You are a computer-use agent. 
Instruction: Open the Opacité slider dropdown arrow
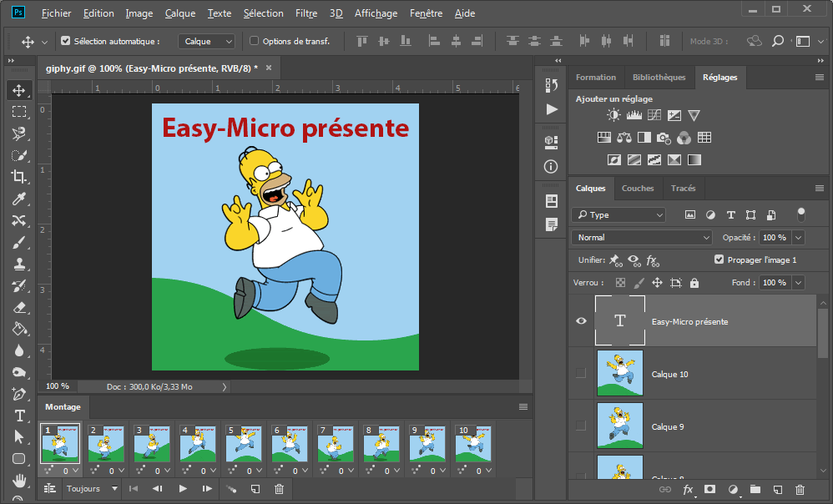799,237
